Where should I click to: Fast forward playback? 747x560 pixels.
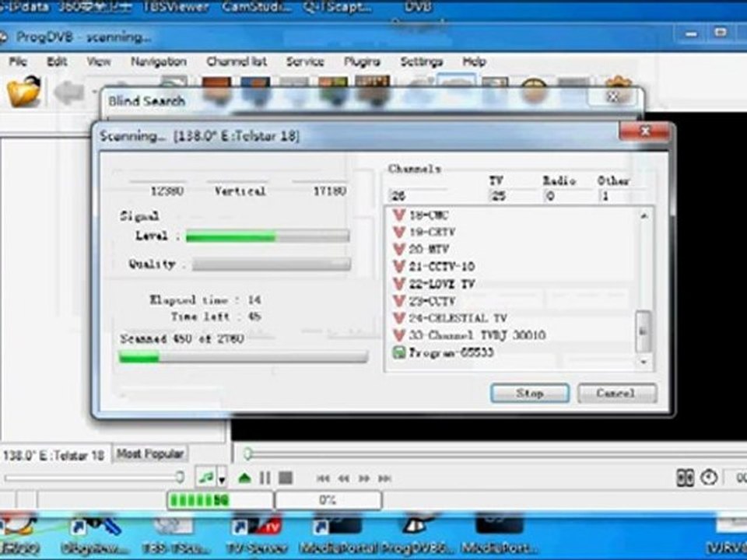click(x=364, y=478)
